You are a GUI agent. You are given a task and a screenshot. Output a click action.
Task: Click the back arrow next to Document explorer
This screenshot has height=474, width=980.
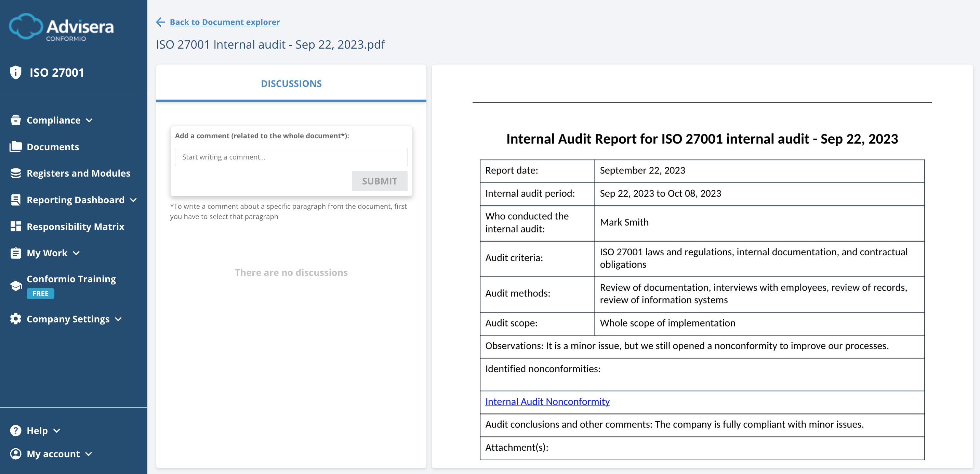coord(161,22)
